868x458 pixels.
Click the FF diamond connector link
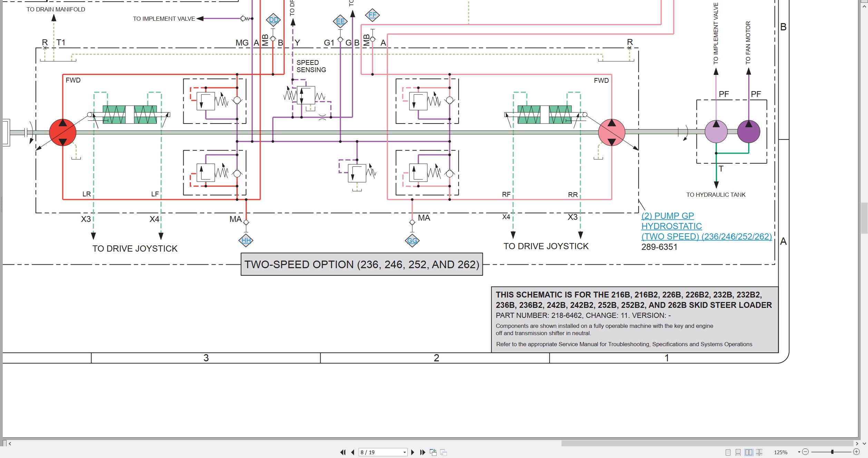(x=372, y=15)
